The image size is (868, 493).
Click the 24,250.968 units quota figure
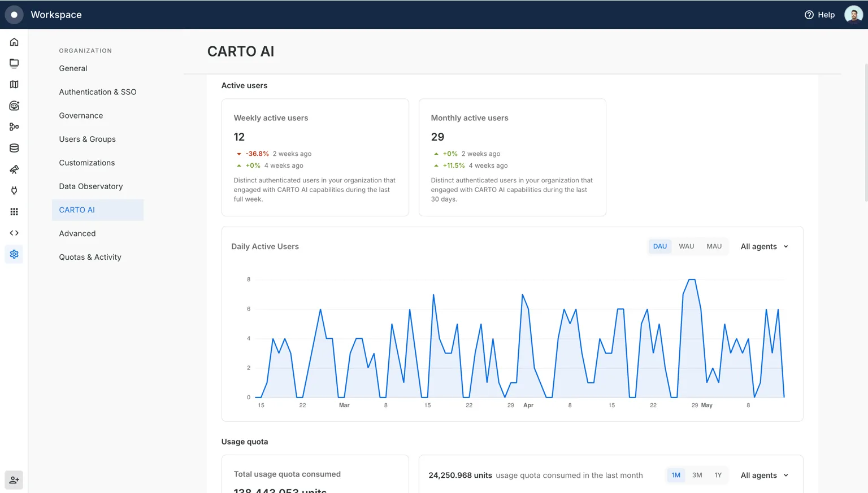point(460,475)
